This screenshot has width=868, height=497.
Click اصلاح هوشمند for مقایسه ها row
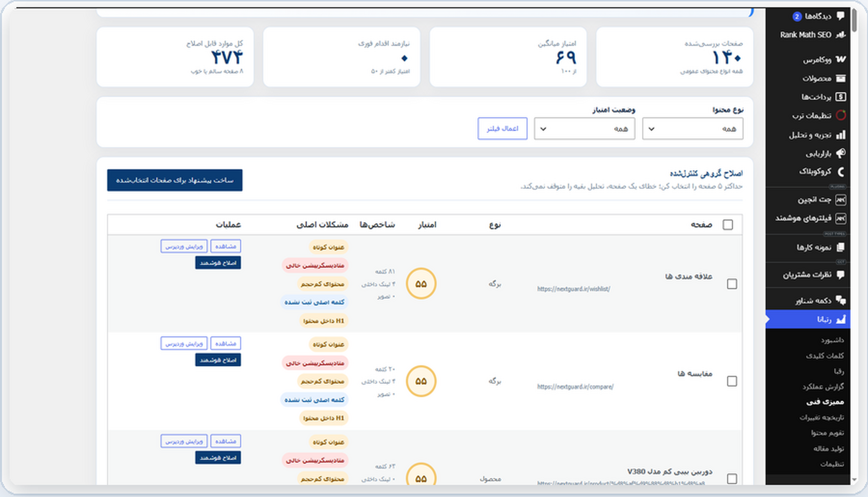(218, 360)
